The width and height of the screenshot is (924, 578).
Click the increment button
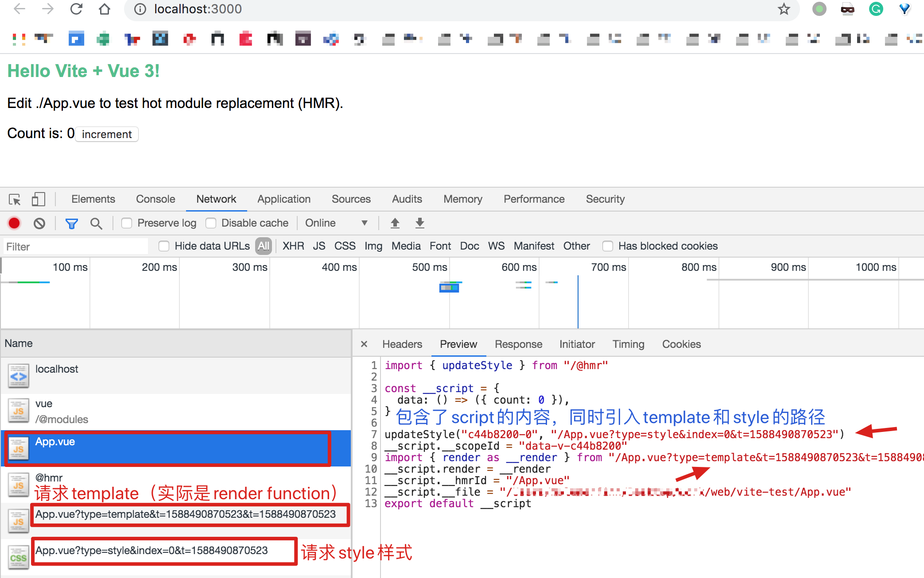(107, 134)
